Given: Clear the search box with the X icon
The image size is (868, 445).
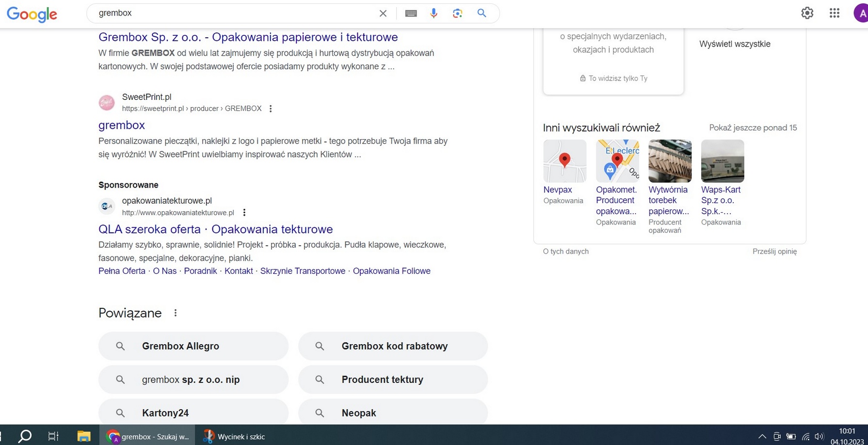Looking at the screenshot, I should (383, 14).
